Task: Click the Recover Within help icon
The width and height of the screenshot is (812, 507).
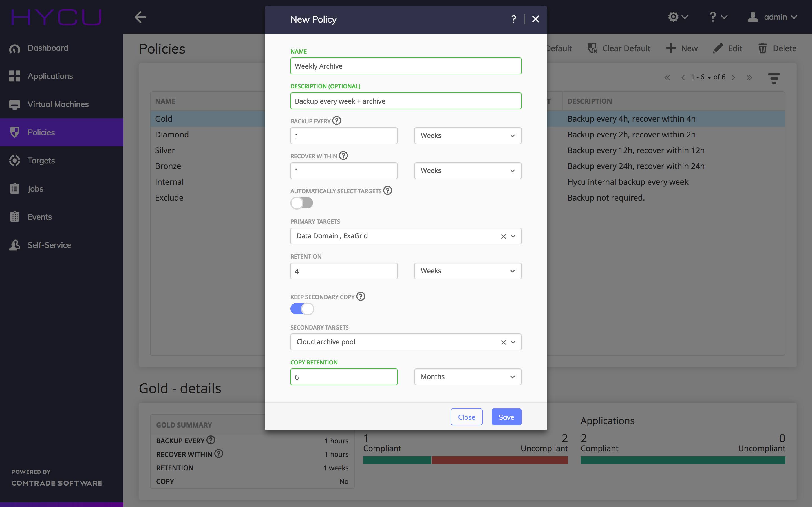Action: (x=343, y=155)
